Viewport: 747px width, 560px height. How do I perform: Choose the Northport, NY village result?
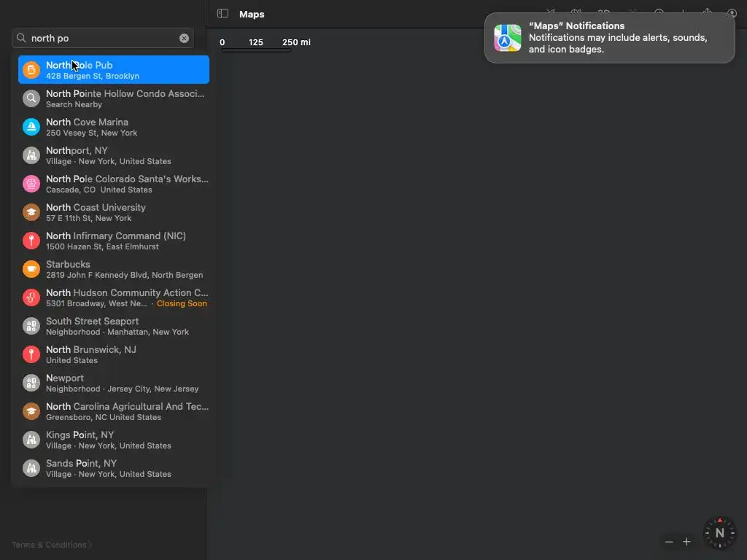[113, 155]
